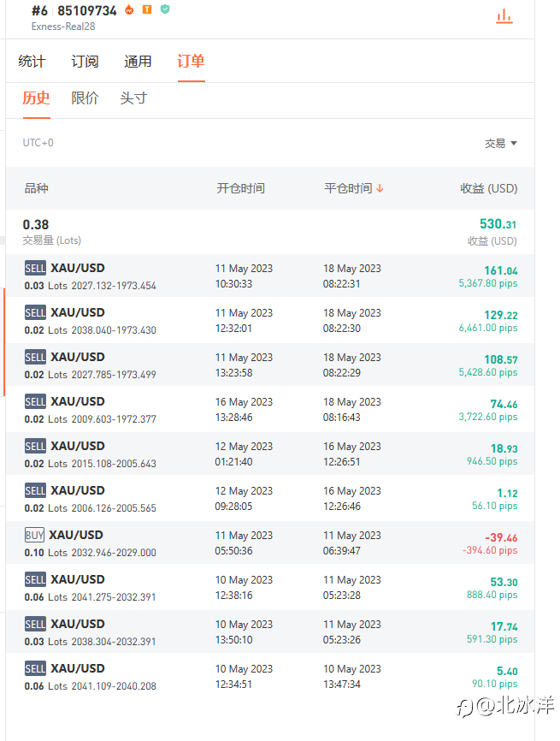Click the SELL tag on the 5.40 profit order

click(35, 668)
